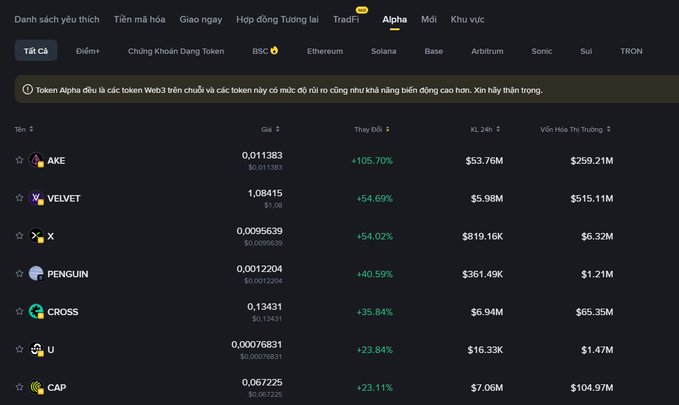The height and width of the screenshot is (405, 679).
Task: Click X price 0,0095639
Action: [x=259, y=231]
